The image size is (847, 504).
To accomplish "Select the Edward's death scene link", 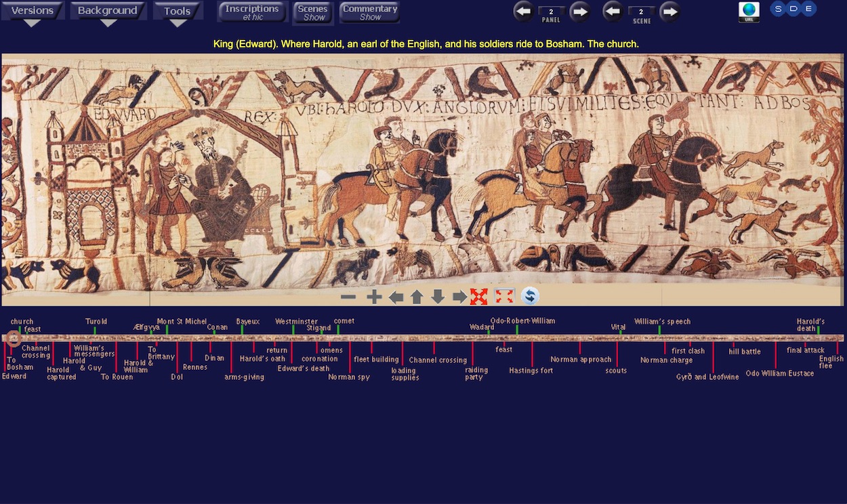I will pos(303,369).
